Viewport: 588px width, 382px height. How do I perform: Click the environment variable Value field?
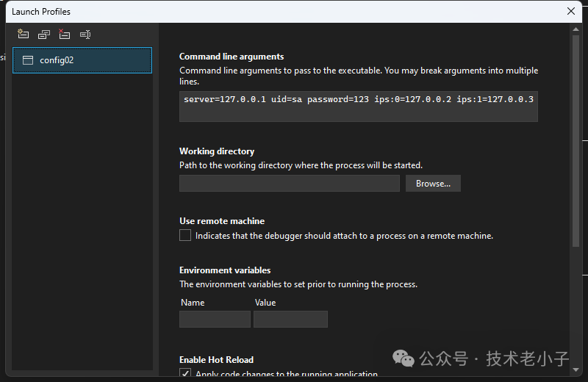click(x=290, y=320)
